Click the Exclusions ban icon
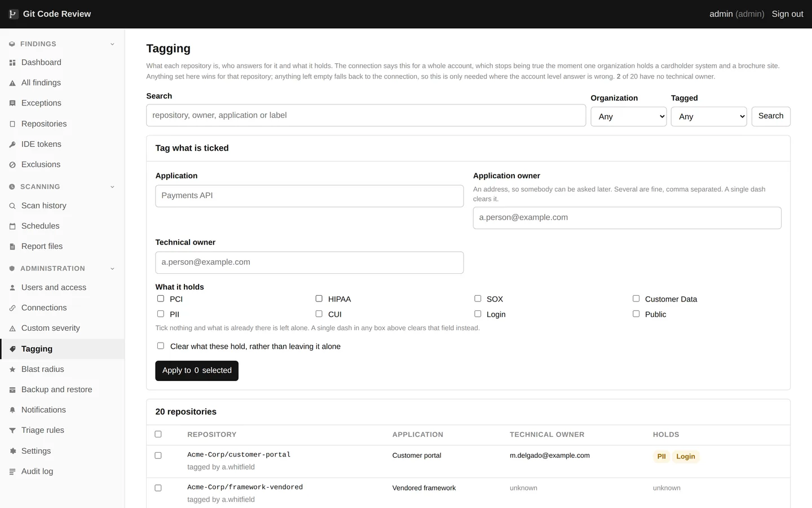Viewport: 812px width, 508px height. click(x=12, y=165)
